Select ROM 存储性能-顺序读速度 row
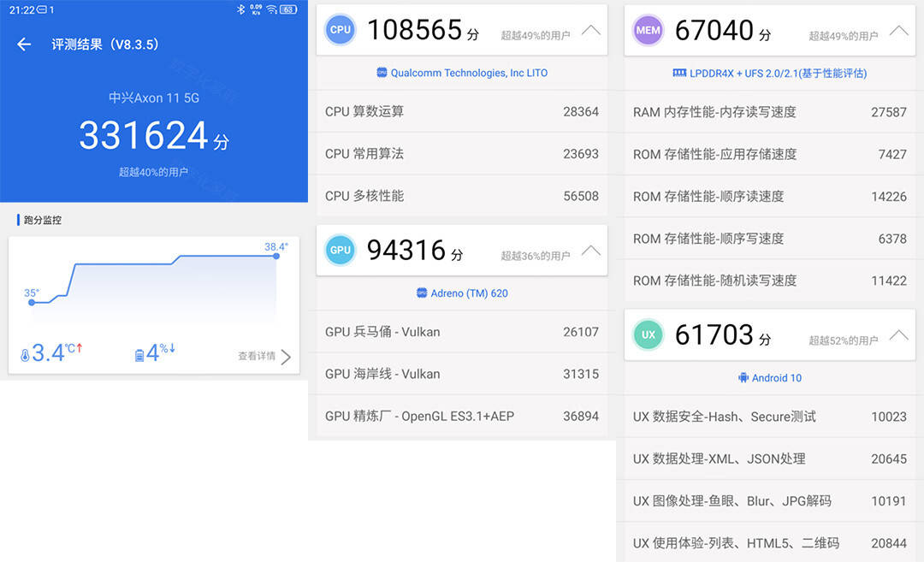924x562 pixels. (770, 196)
